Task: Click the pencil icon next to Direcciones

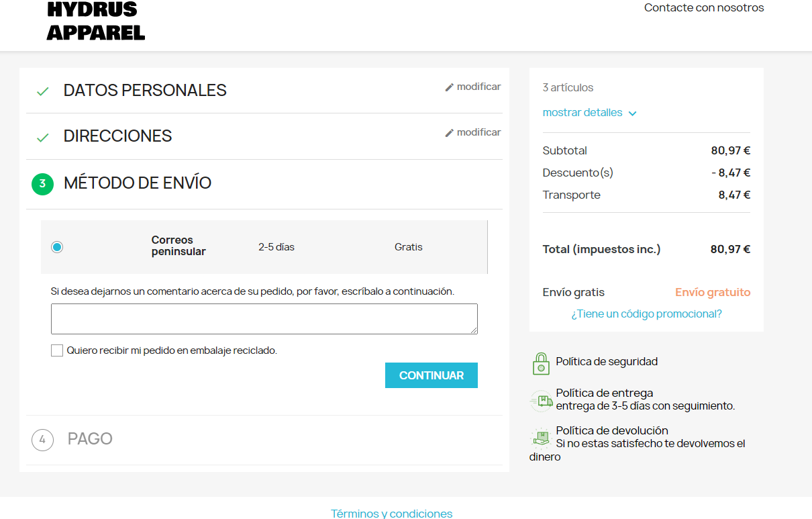Action: click(450, 133)
